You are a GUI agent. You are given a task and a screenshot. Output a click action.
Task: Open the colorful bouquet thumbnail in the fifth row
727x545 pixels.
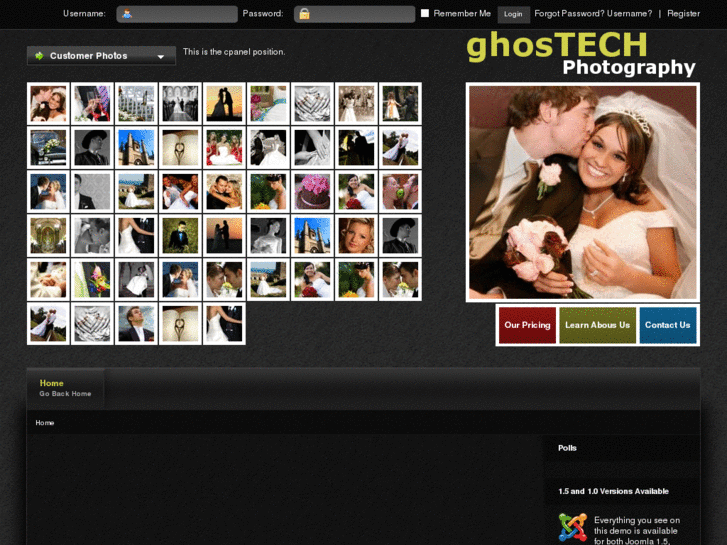coord(92,280)
